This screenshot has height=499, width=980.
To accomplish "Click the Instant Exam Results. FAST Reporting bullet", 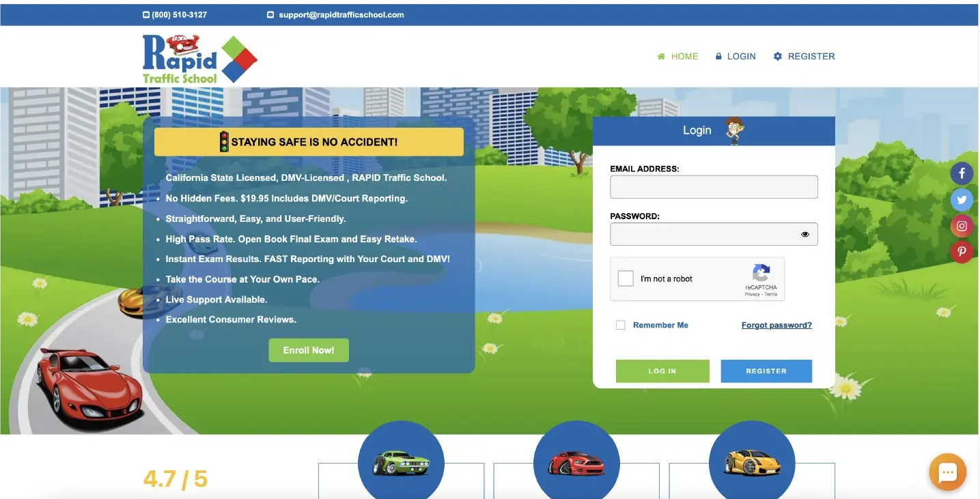I will click(307, 259).
